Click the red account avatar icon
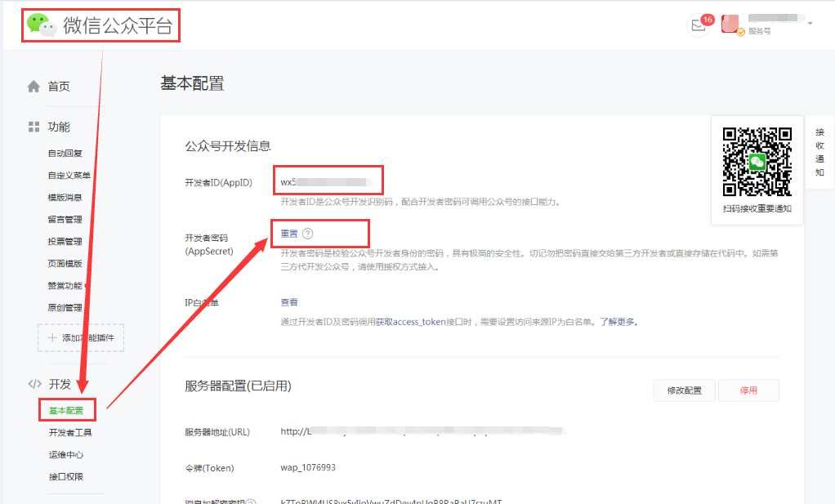Viewport: 835px width, 504px height. (730, 24)
